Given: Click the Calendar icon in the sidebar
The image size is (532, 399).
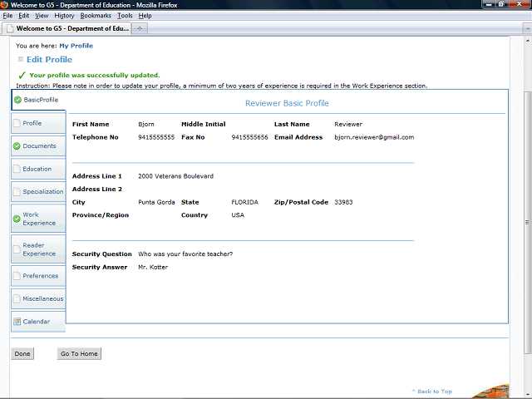Looking at the screenshot, I should click(17, 322).
